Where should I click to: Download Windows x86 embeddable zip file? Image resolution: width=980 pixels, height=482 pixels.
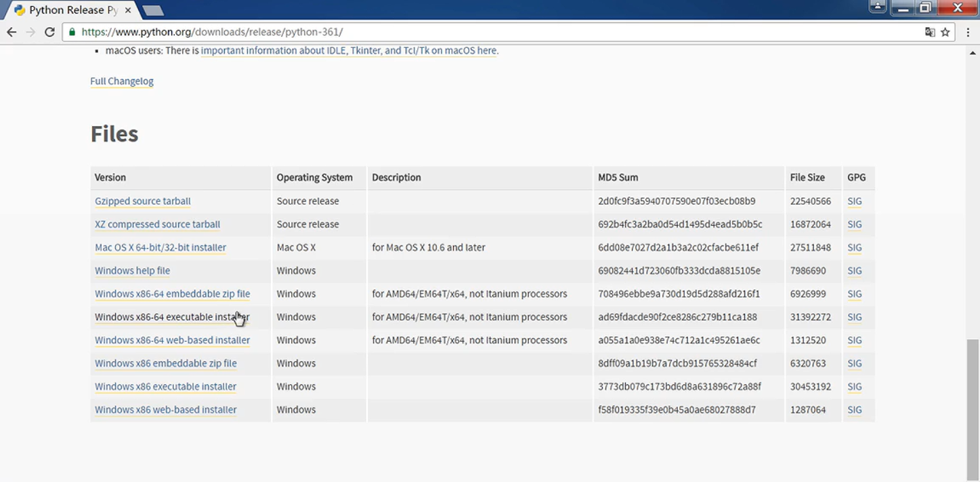click(x=166, y=363)
